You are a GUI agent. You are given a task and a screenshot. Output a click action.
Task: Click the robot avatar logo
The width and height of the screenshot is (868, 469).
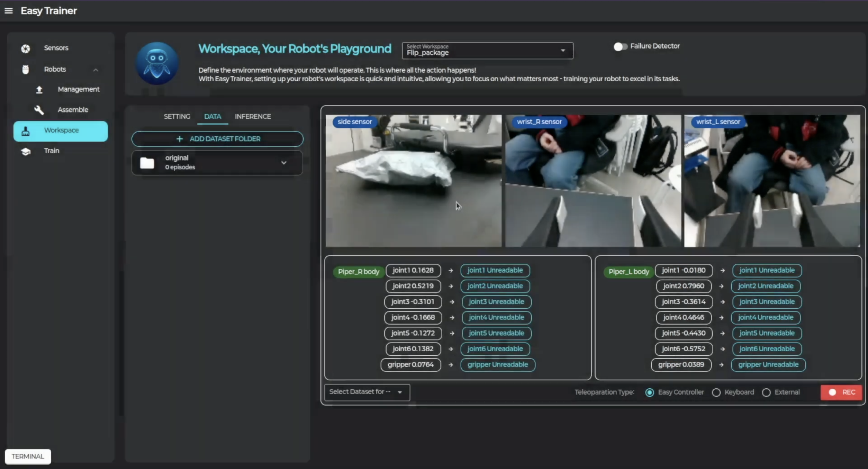(157, 63)
